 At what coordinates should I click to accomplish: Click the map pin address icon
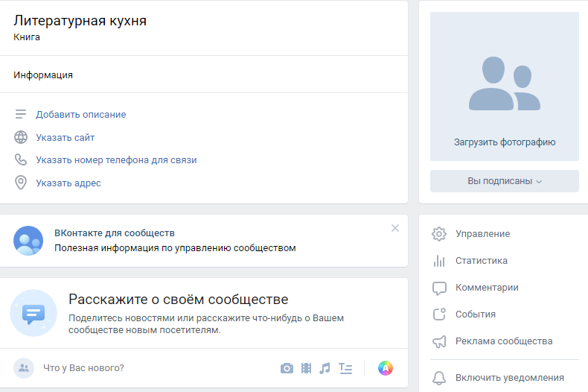click(21, 183)
